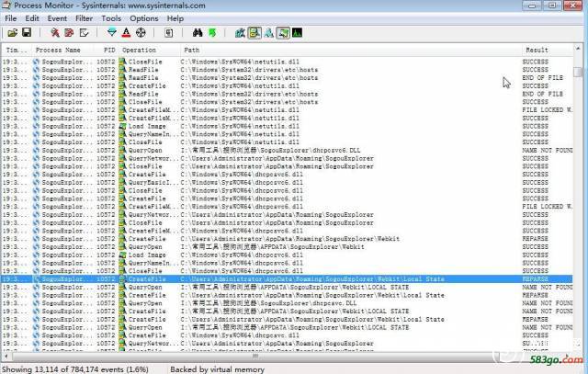Open the Filter funnel icon
588x374 pixels.
112,33
